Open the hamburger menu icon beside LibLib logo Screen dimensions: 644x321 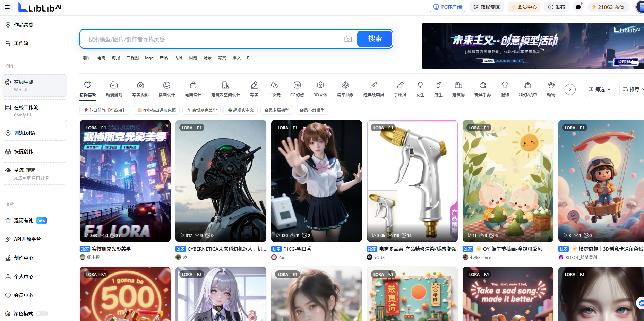click(x=7, y=7)
